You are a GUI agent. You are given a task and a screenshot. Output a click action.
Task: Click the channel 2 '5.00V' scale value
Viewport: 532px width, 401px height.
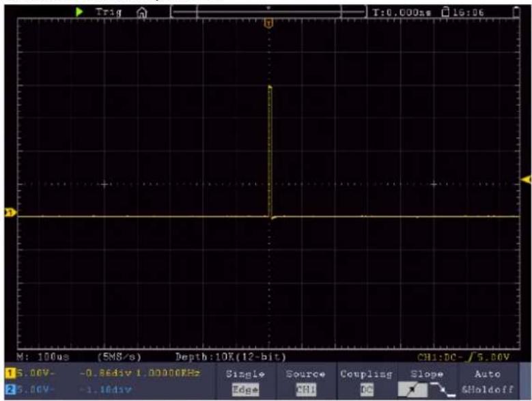coord(36,389)
